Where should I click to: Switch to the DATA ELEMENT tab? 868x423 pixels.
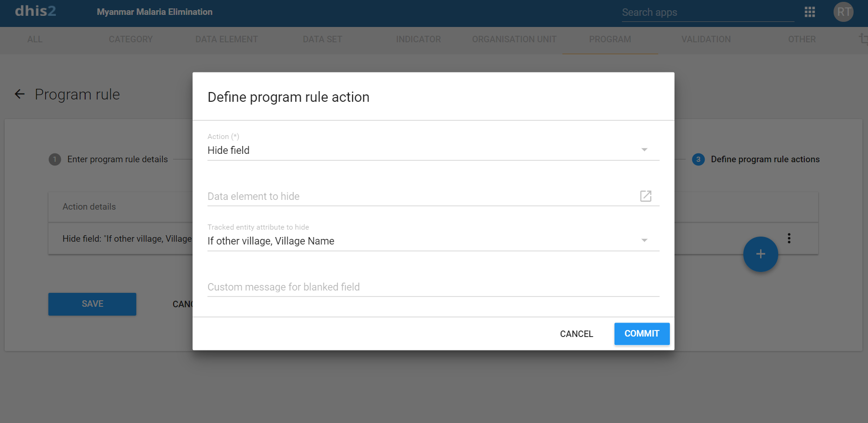click(x=227, y=40)
